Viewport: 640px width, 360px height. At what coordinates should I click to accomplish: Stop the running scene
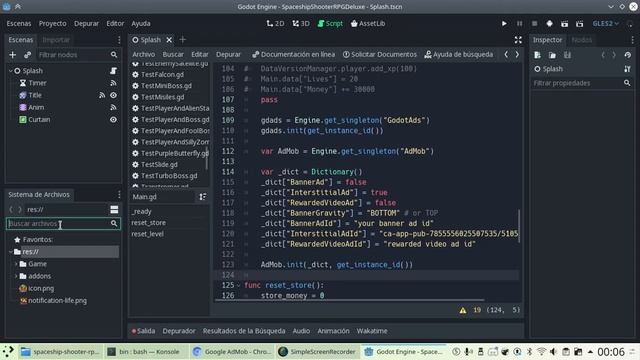click(534, 24)
